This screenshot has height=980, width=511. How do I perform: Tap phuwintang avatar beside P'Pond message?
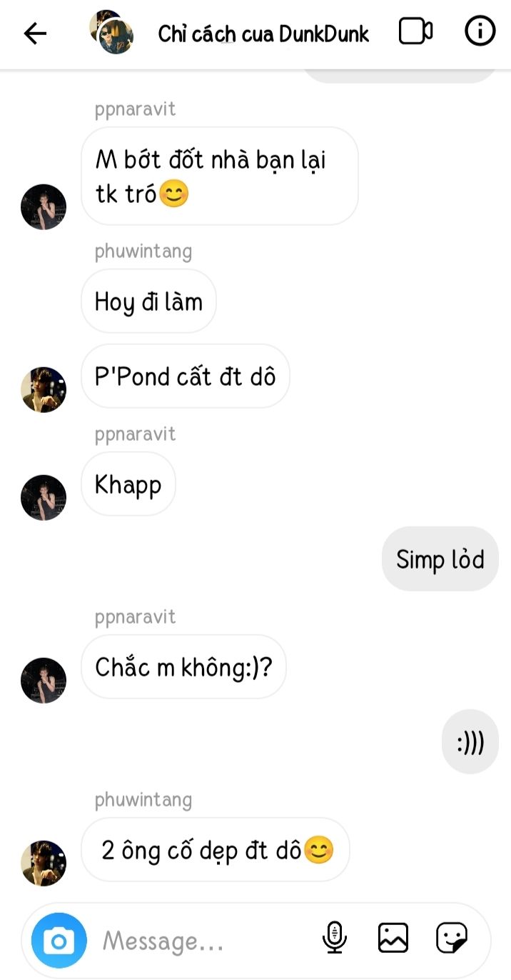44,390
